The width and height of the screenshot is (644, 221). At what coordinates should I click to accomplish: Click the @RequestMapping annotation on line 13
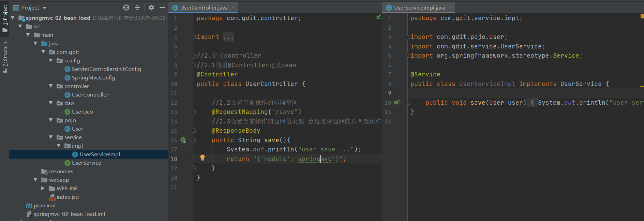[240, 112]
